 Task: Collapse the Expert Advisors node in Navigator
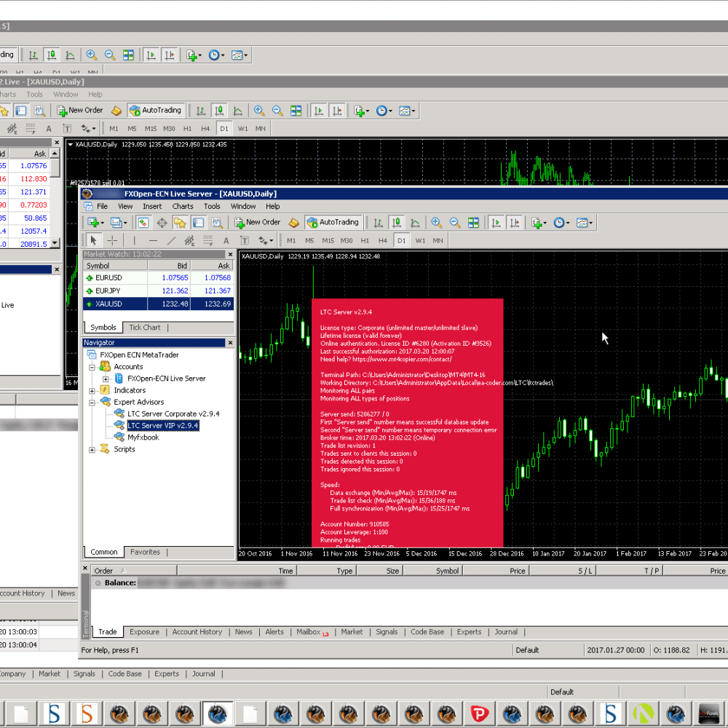click(x=92, y=403)
